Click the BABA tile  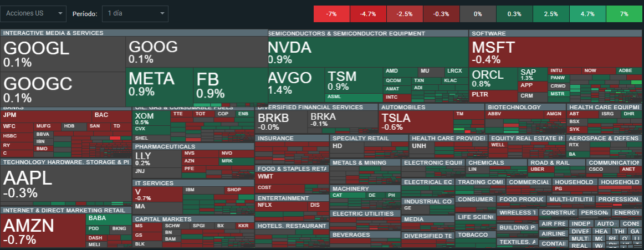click(109, 219)
